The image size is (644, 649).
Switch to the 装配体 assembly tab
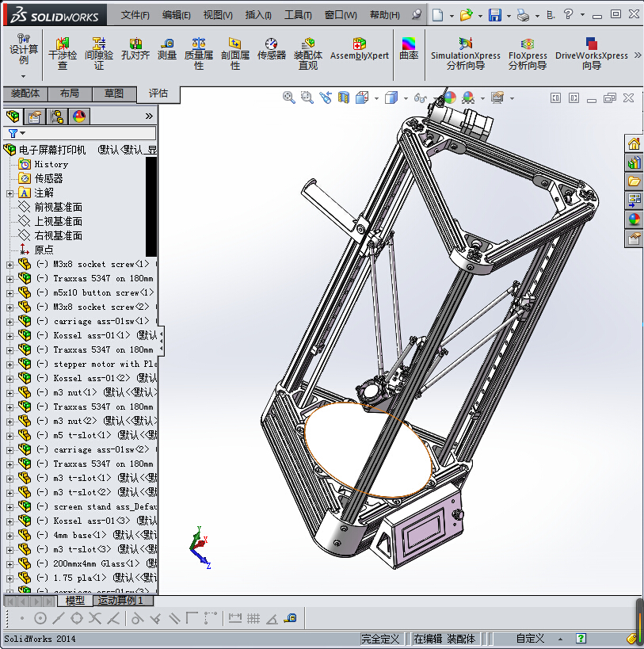tap(25, 94)
